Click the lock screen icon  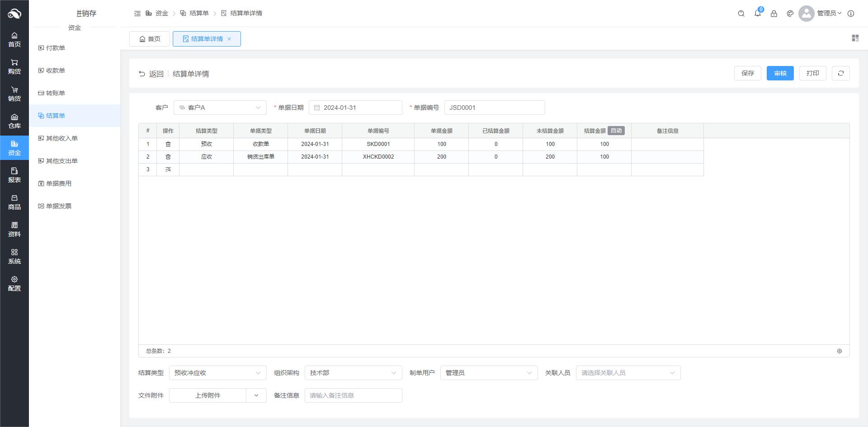pos(774,14)
